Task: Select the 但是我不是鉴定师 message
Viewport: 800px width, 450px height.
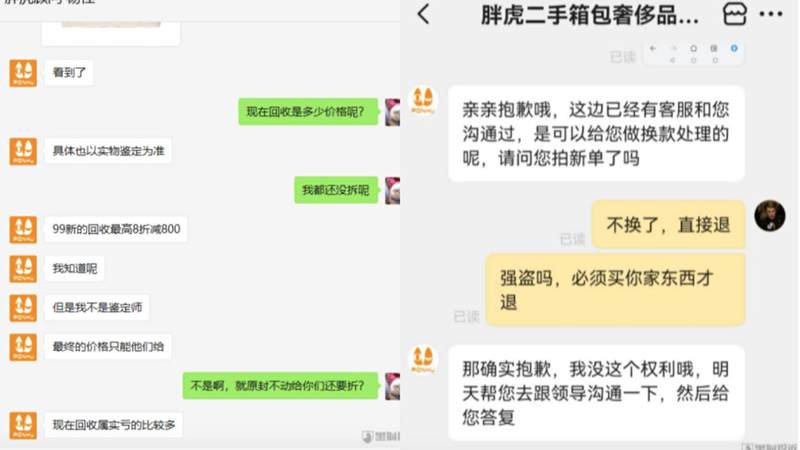Action: click(x=97, y=308)
